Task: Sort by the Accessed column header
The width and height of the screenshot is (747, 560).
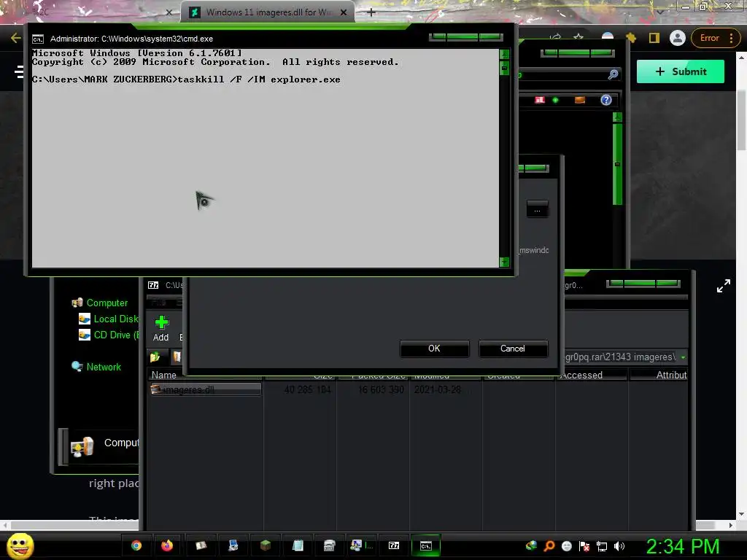Action: [x=591, y=376]
